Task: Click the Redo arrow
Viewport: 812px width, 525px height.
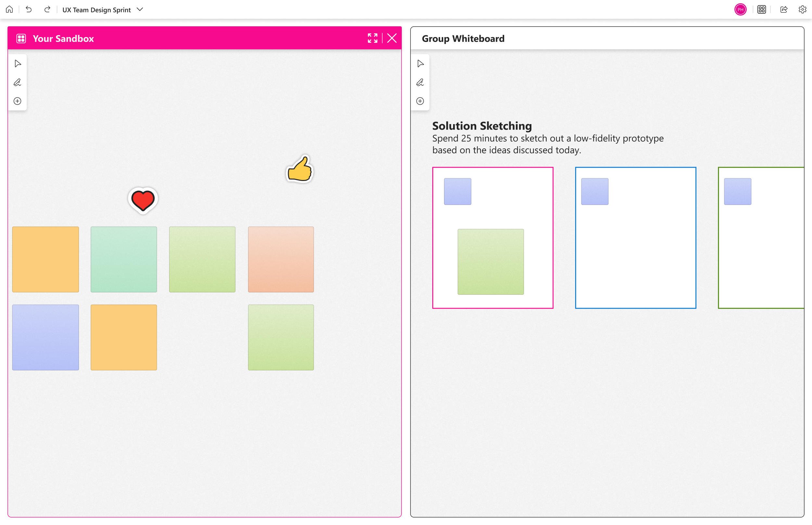Action: 47,9
